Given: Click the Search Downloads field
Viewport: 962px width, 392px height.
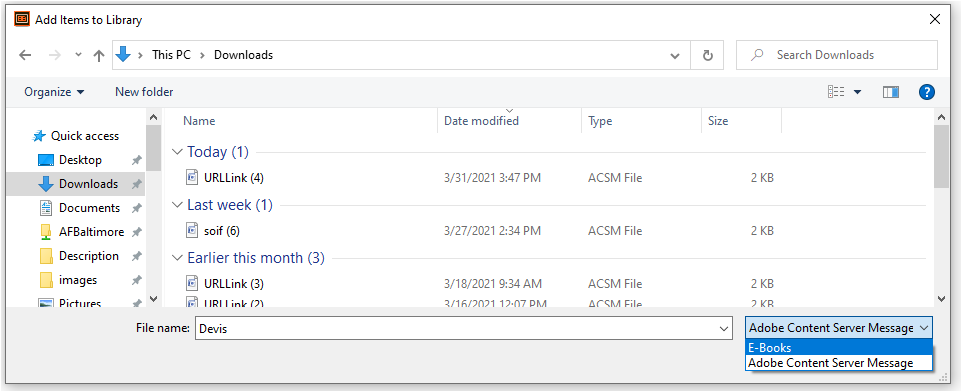Looking at the screenshot, I should click(x=837, y=55).
